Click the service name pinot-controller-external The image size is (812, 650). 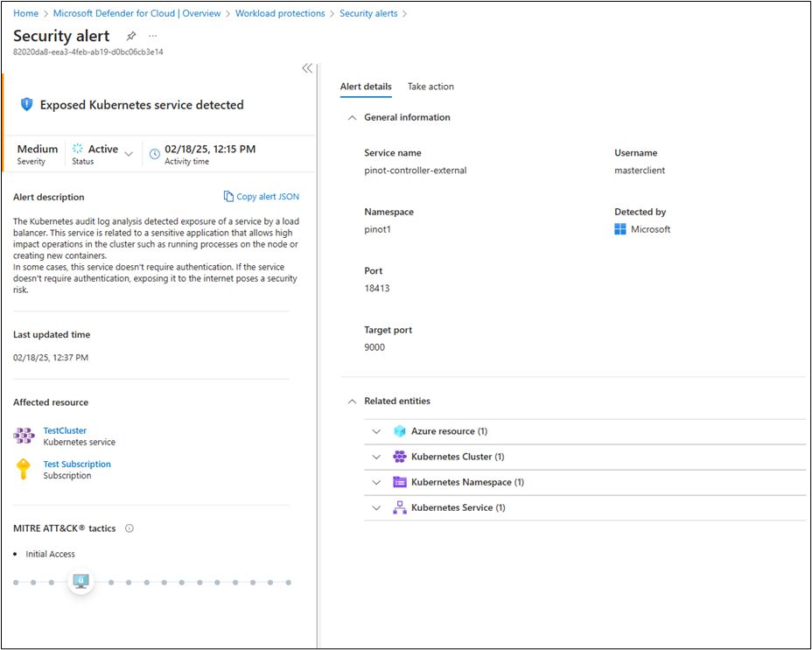click(x=416, y=171)
